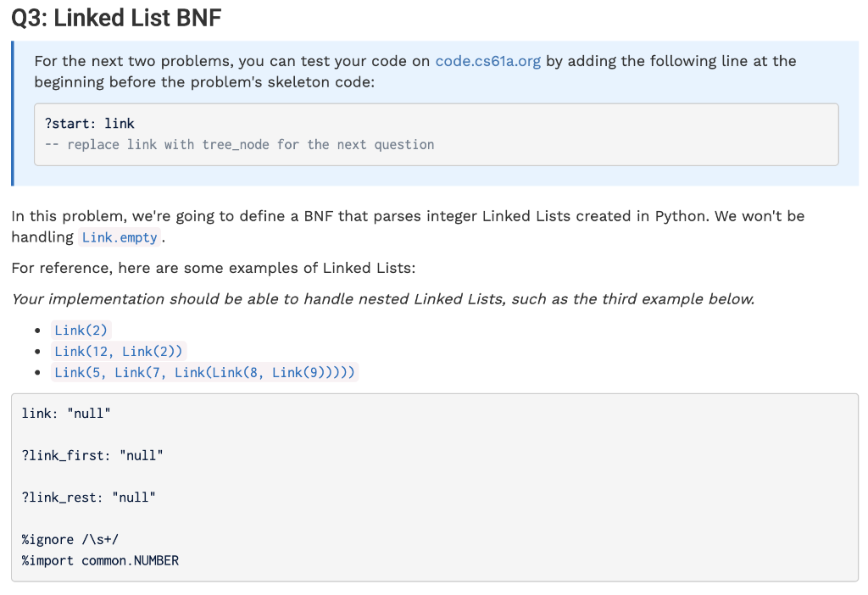Select the Link.empty inline code
The image size is (868, 595).
(x=119, y=237)
